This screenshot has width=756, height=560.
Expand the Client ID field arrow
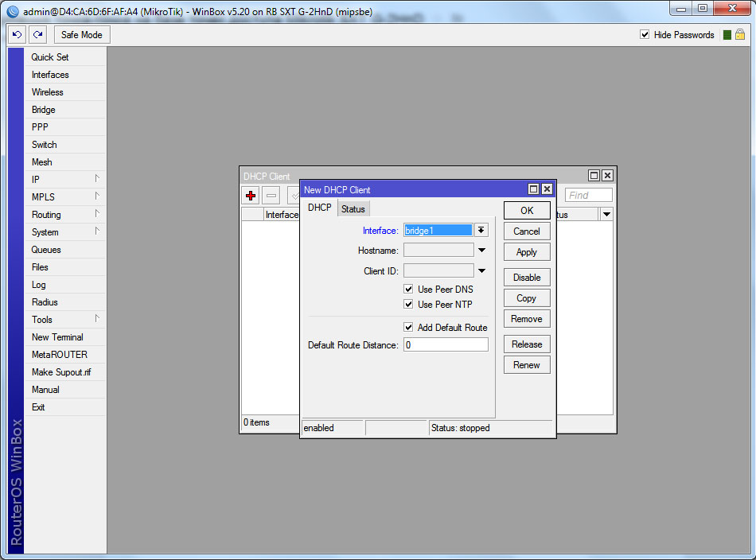click(481, 271)
